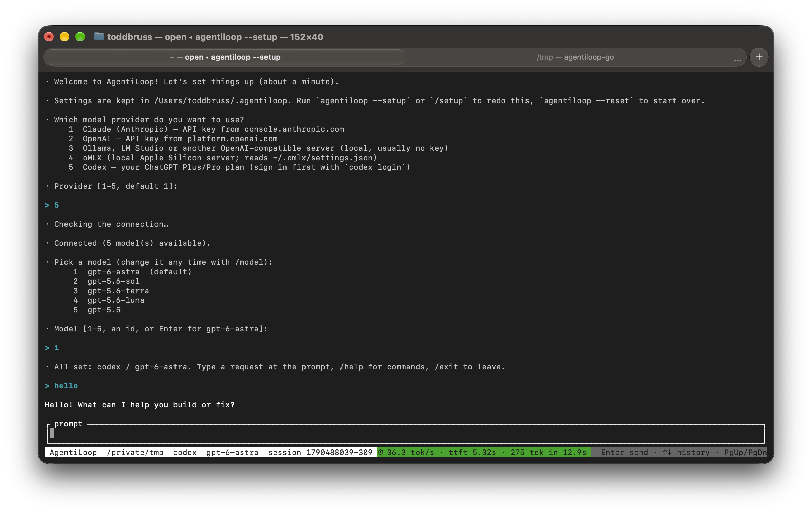812x514 pixels.
Task: Click the 'prompt' box label
Action: pyautogui.click(x=68, y=424)
